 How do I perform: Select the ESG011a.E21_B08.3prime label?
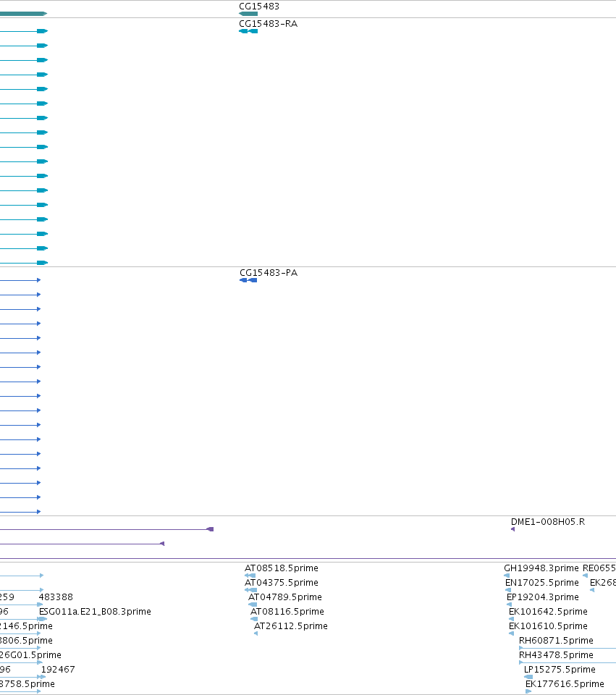[x=95, y=611]
